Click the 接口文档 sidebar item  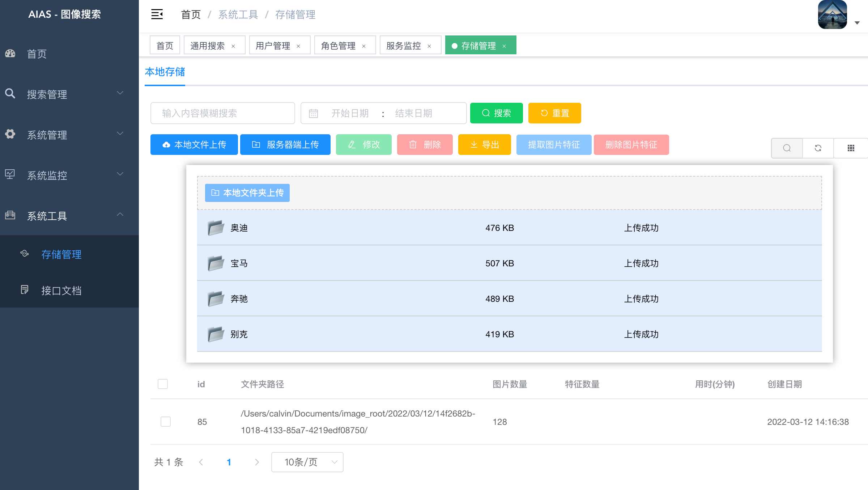[x=61, y=290]
